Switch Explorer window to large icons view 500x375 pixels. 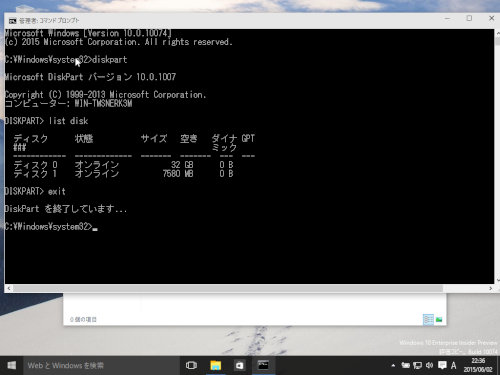tap(439, 320)
